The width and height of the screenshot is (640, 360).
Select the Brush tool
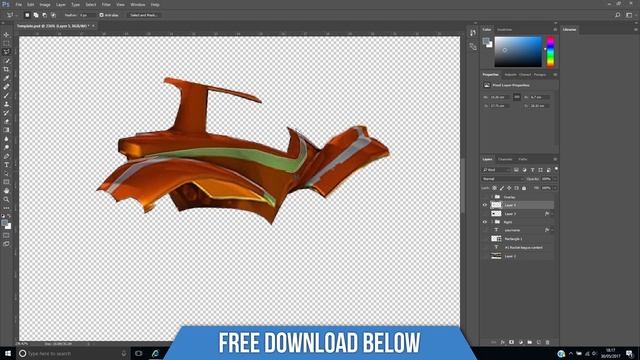pos(7,96)
